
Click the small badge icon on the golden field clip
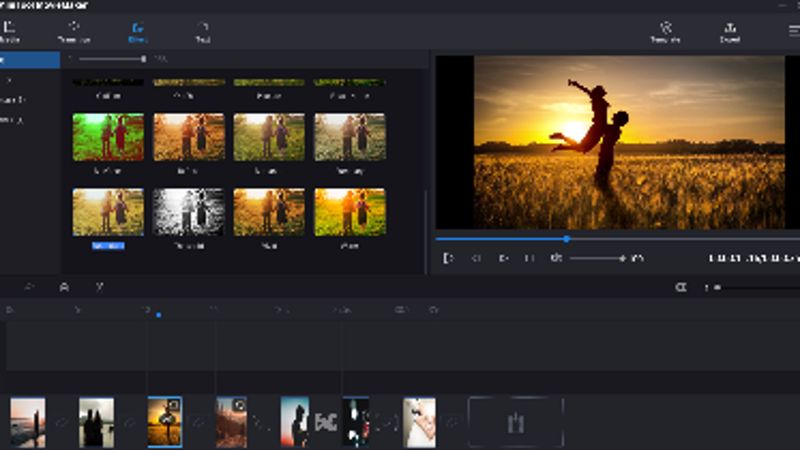[173, 406]
